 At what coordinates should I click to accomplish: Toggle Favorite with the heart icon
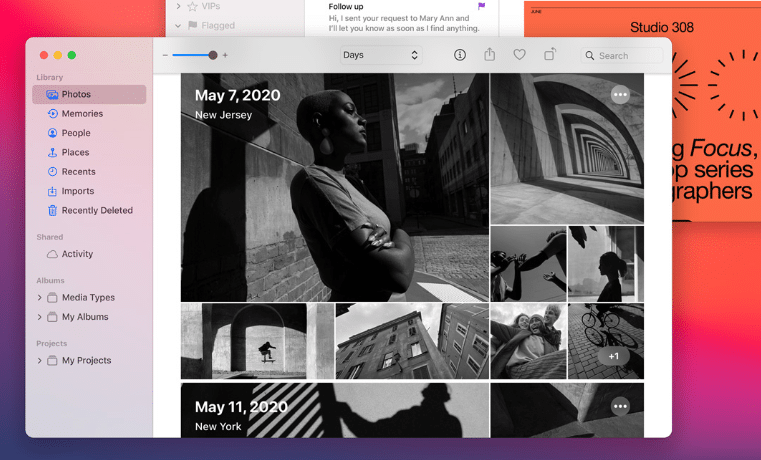[519, 55]
